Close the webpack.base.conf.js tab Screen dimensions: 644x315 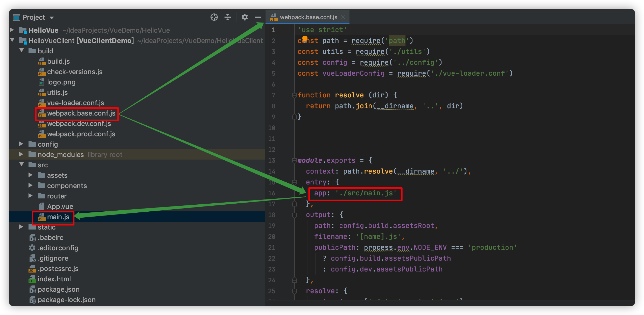pyautogui.click(x=343, y=17)
